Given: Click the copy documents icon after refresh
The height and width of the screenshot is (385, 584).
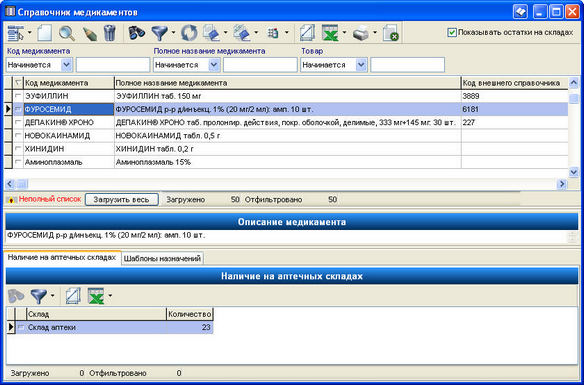Looking at the screenshot, I should click(212, 33).
